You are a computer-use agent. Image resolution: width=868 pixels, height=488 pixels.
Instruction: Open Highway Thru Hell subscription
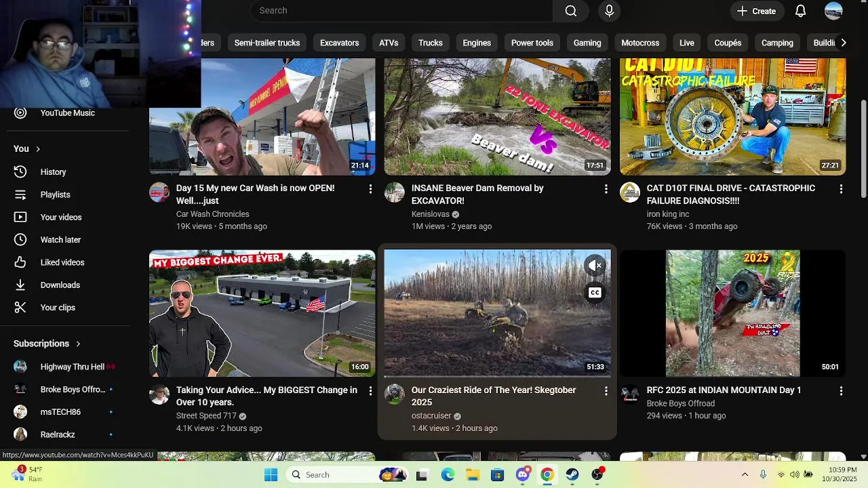66,367
